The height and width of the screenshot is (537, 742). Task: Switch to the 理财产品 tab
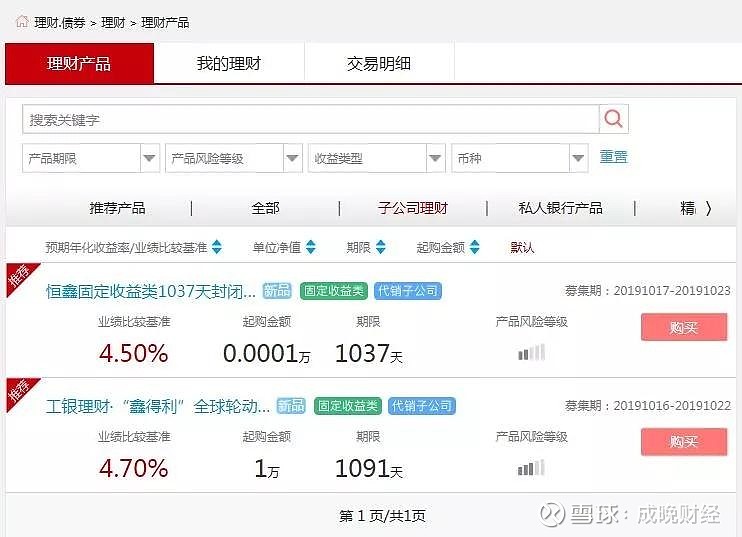(80, 63)
